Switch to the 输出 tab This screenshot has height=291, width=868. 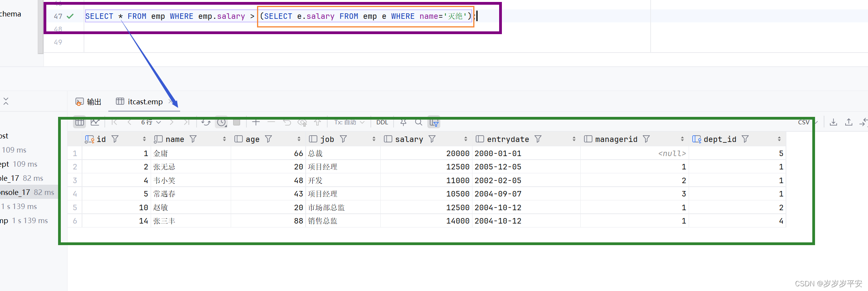88,102
